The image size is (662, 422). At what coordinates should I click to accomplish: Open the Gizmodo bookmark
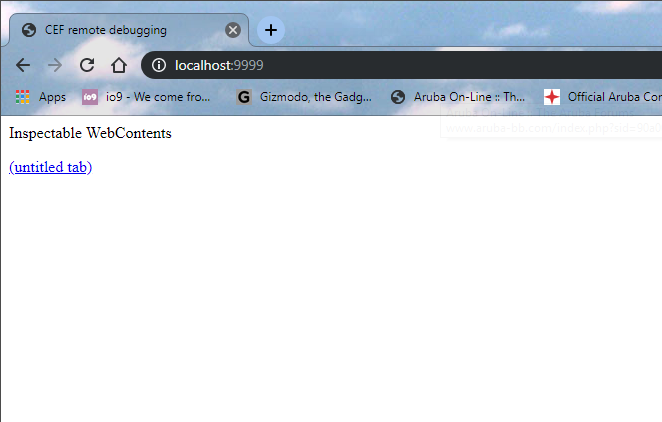point(304,97)
